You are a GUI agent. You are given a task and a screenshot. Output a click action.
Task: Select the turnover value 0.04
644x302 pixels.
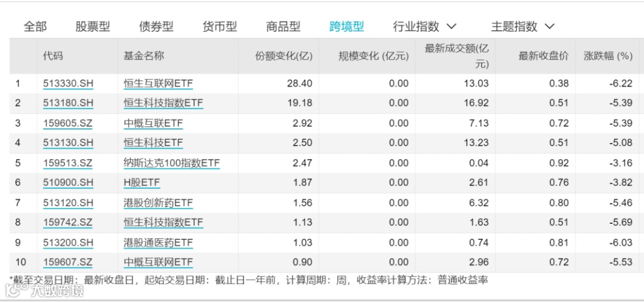click(478, 164)
